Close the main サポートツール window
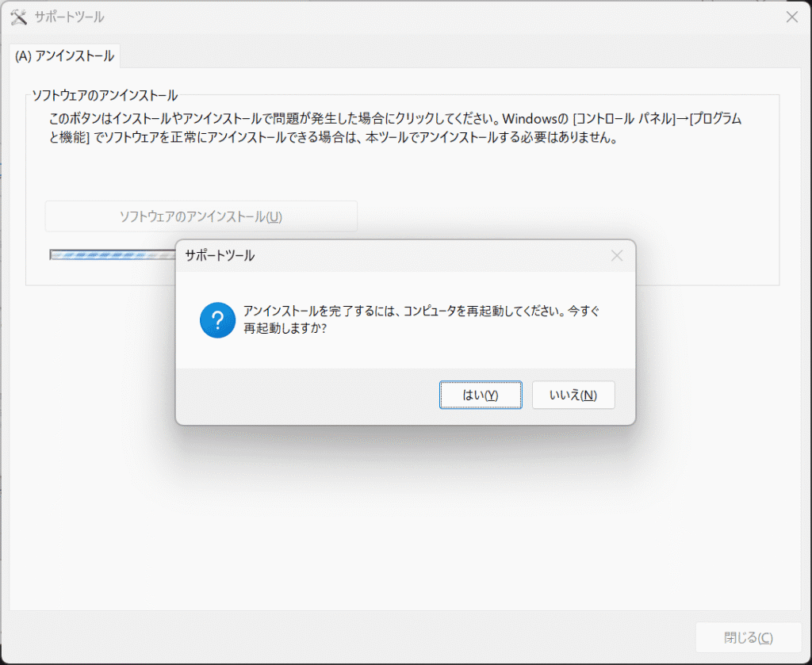Screen dimensions: 812x665 pos(791,16)
